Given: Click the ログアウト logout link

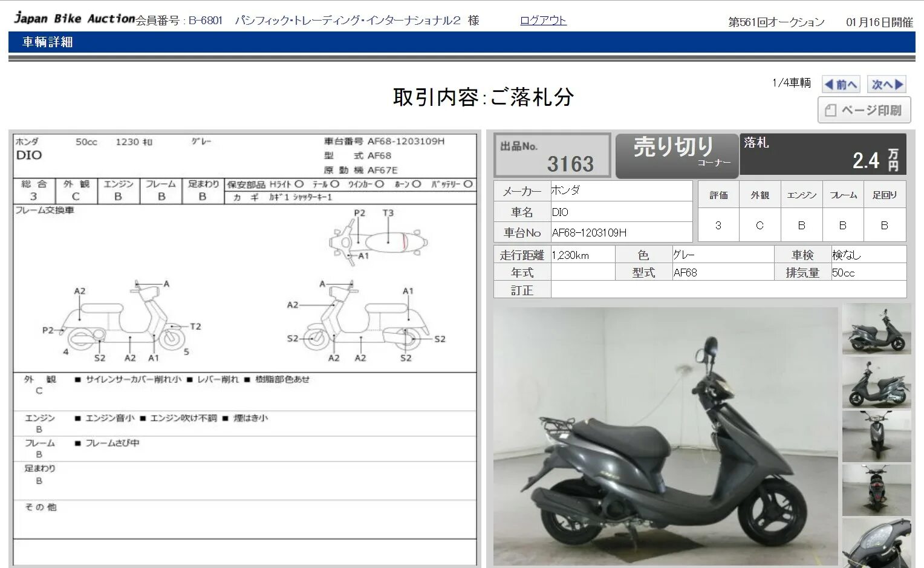Looking at the screenshot, I should click(543, 21).
